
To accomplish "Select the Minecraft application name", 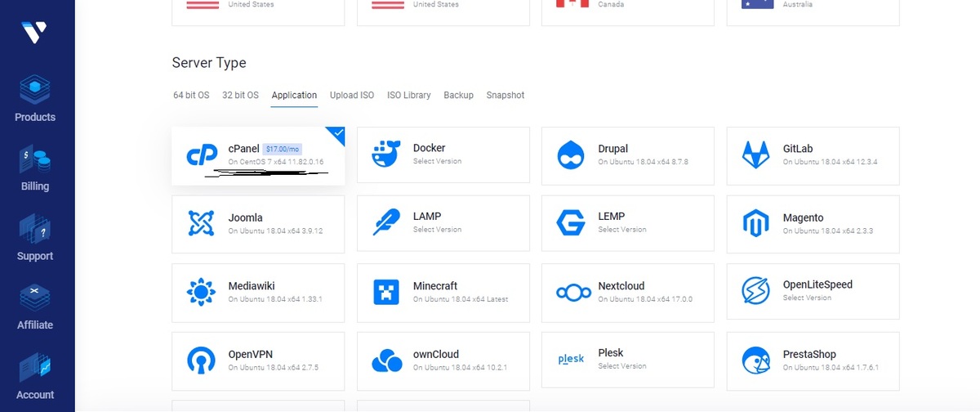I will coord(435,286).
